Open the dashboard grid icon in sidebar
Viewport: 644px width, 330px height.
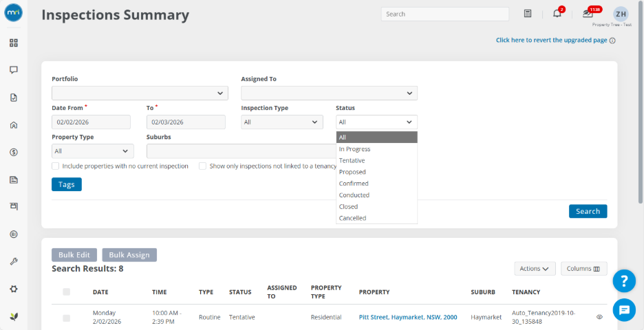[14, 43]
